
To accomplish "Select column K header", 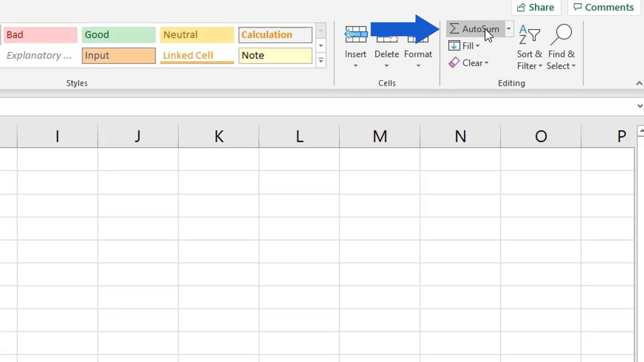I will click(218, 136).
